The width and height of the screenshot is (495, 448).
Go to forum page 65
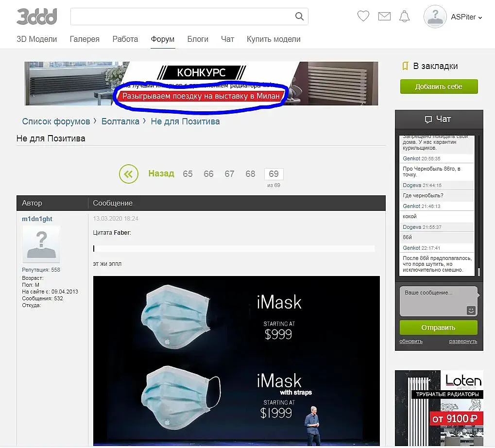[x=188, y=173]
